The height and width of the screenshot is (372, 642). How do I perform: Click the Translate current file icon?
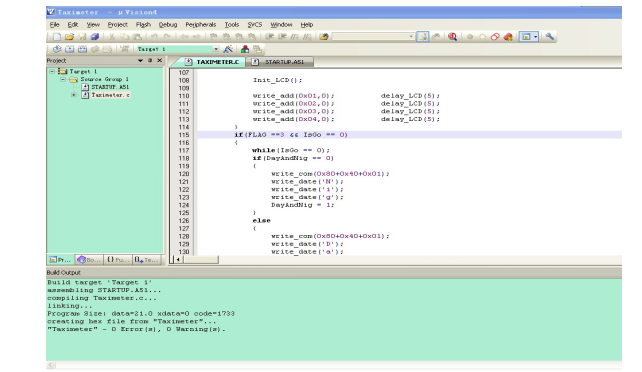(57, 49)
